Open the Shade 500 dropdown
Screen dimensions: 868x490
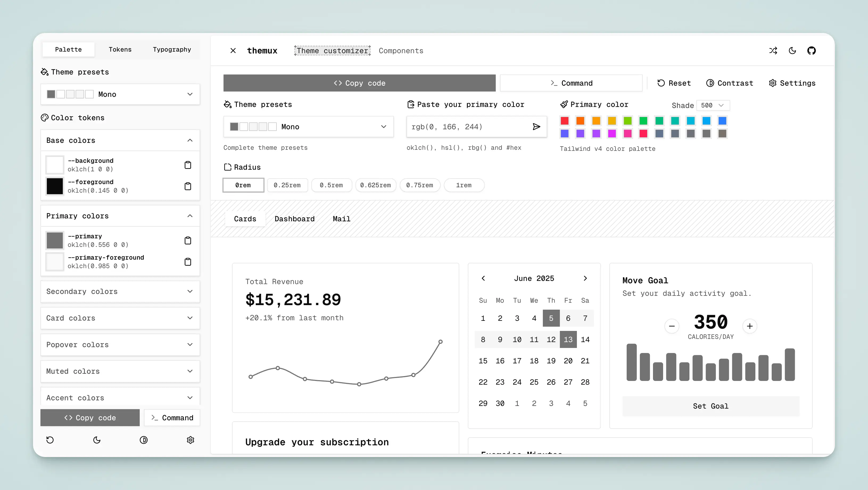[x=713, y=105]
